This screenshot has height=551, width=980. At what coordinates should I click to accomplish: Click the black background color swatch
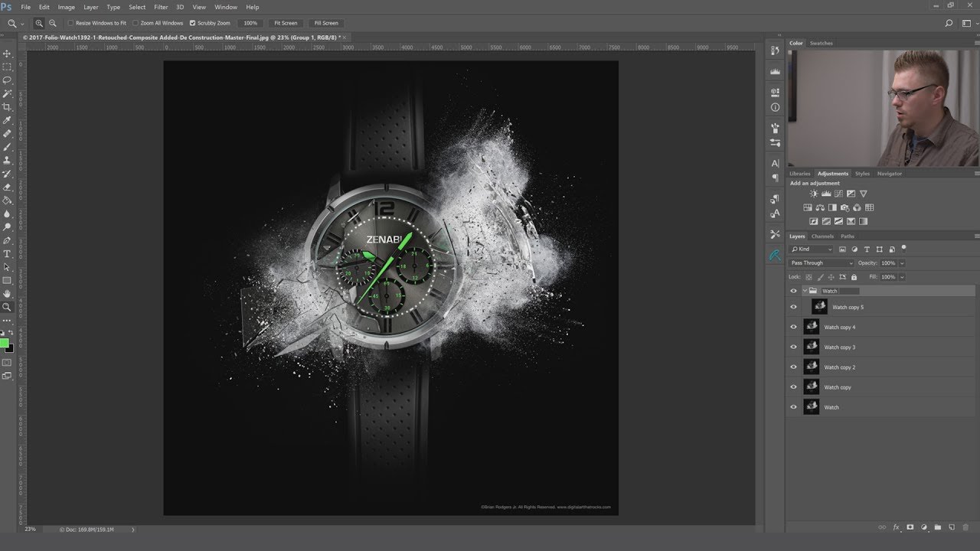[10, 349]
